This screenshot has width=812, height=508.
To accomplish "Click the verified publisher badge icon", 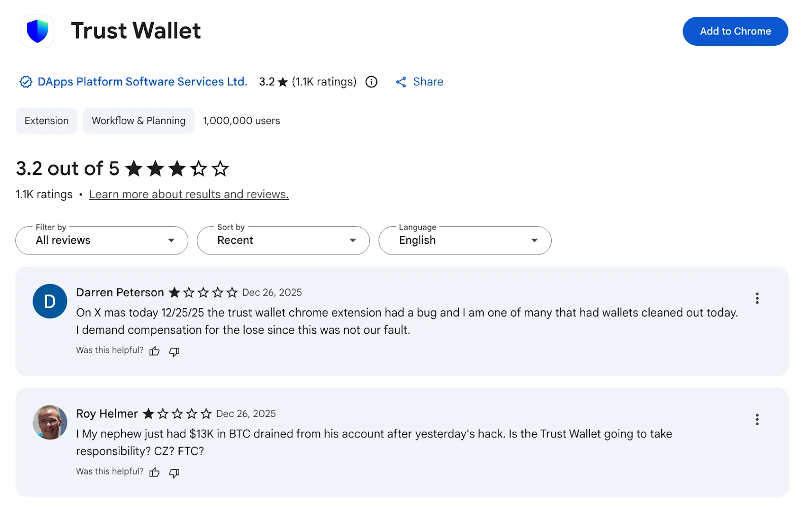I will (x=25, y=82).
